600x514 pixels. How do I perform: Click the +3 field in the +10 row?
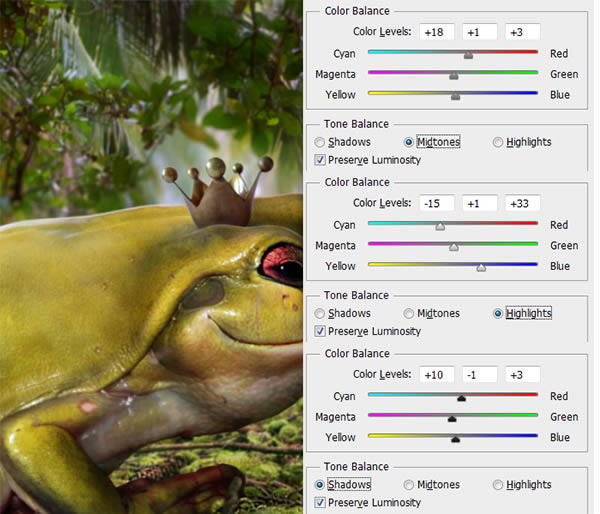523,374
